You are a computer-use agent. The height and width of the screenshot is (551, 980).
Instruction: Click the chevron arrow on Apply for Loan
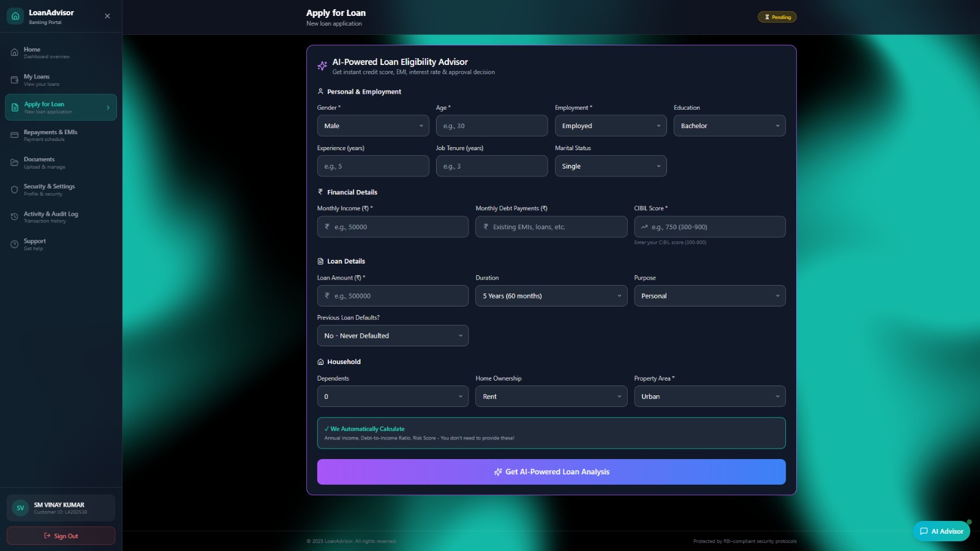coord(108,107)
